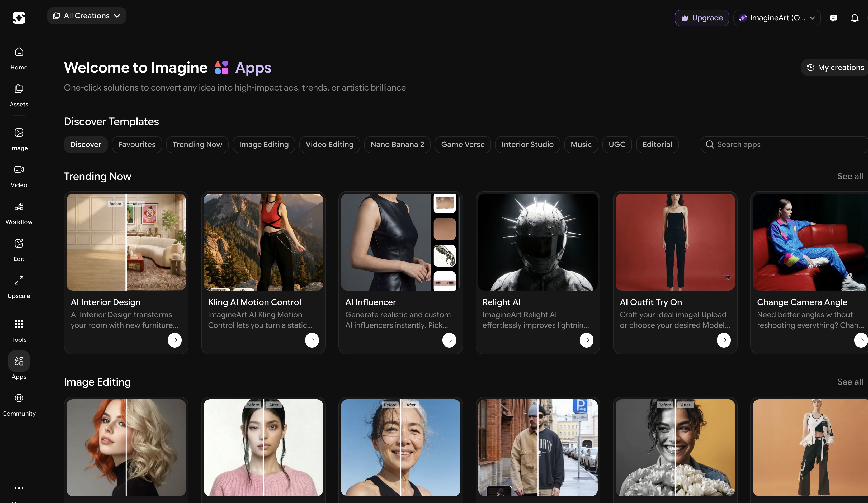Open the chat feedback icon
The height and width of the screenshot is (503, 868).
(834, 18)
